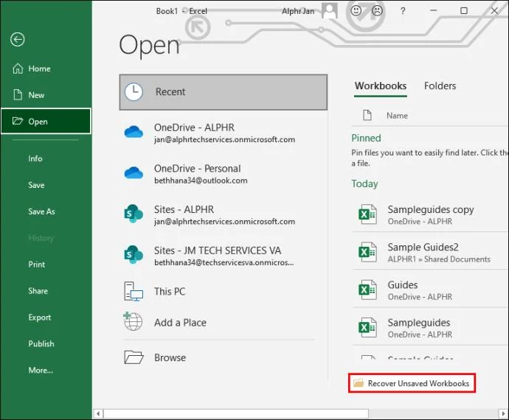The height and width of the screenshot is (420, 509).
Task: Click the Home house icon in sidebar
Action: 18,69
